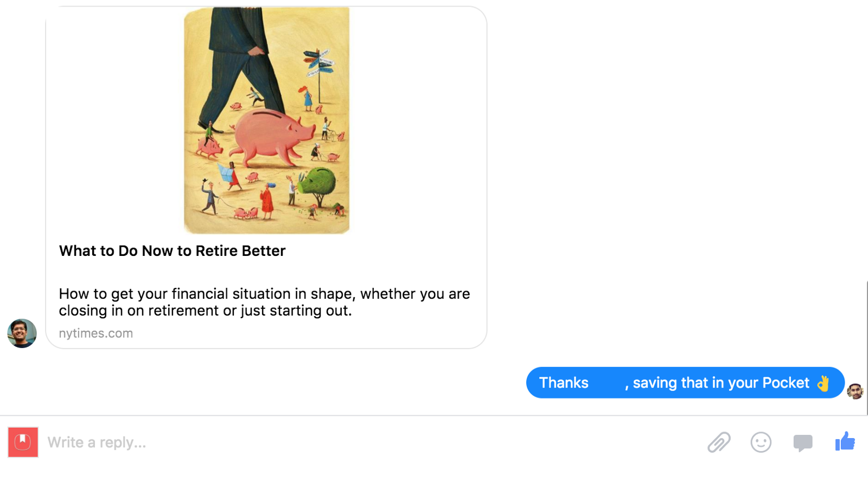Select the blue "saving that in your Pocket" message
Viewport: 868px width, 482px height.
point(685,383)
